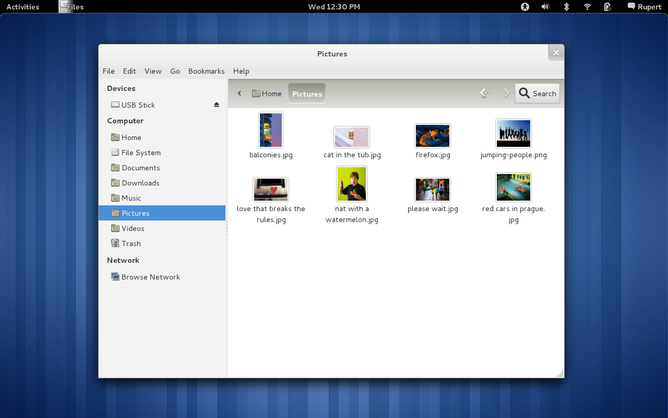Open the Bookmarks menu
Viewport: 668px width, 418px height.
(x=206, y=71)
